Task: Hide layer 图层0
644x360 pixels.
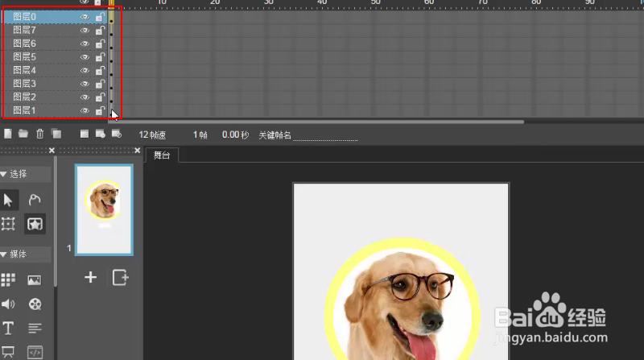Action: (85, 17)
